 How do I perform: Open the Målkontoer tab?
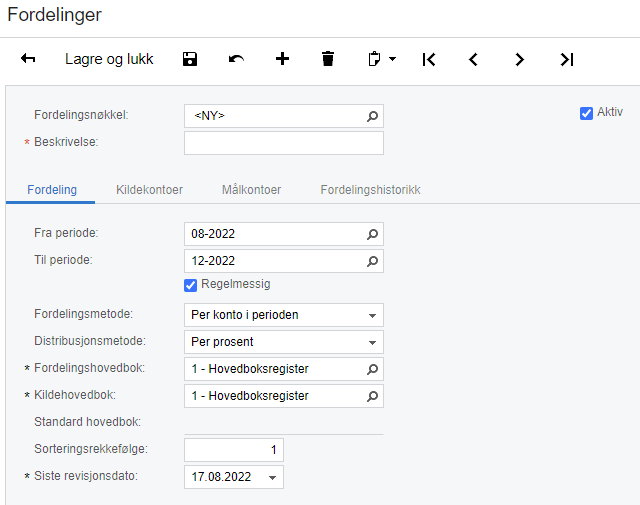[251, 190]
